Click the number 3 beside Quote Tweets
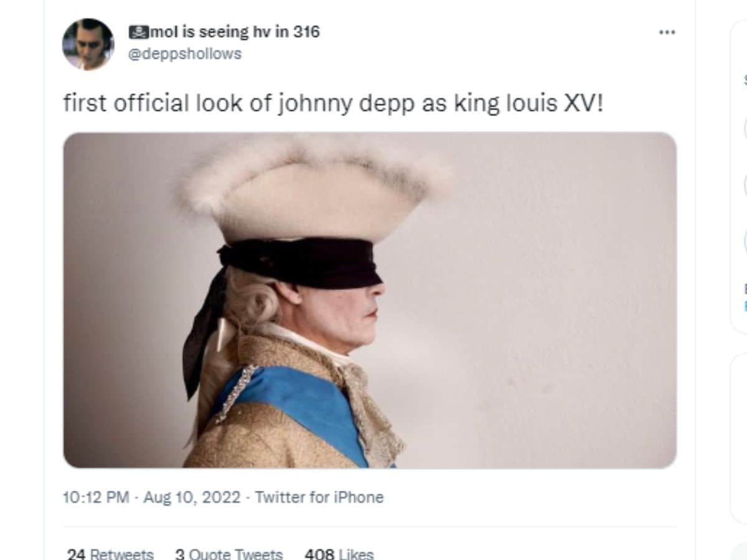Image resolution: width=747 pixels, height=560 pixels. (180, 554)
